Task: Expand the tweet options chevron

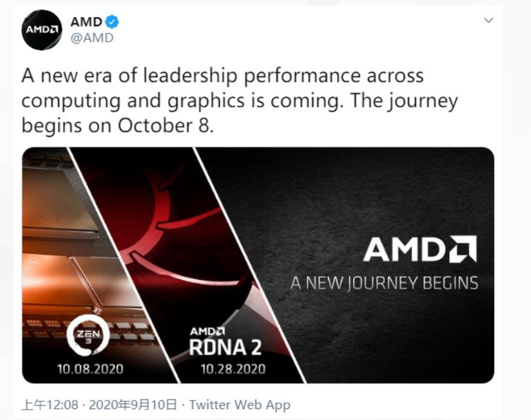Action: 488,21
